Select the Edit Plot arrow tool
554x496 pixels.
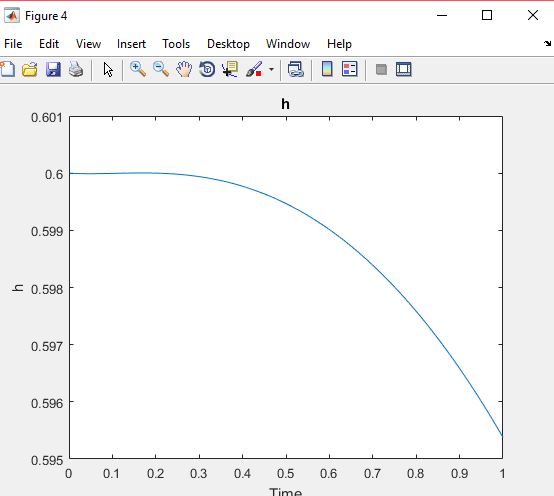click(108, 69)
